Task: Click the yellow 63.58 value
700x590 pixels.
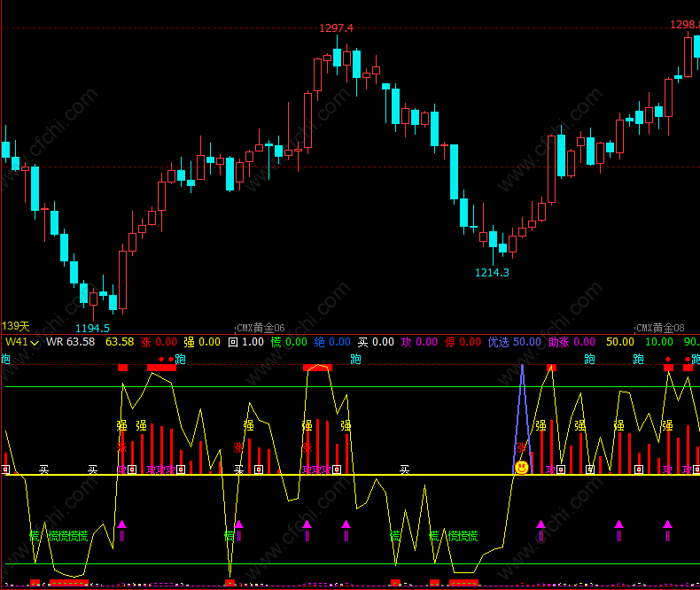Action: click(120, 342)
